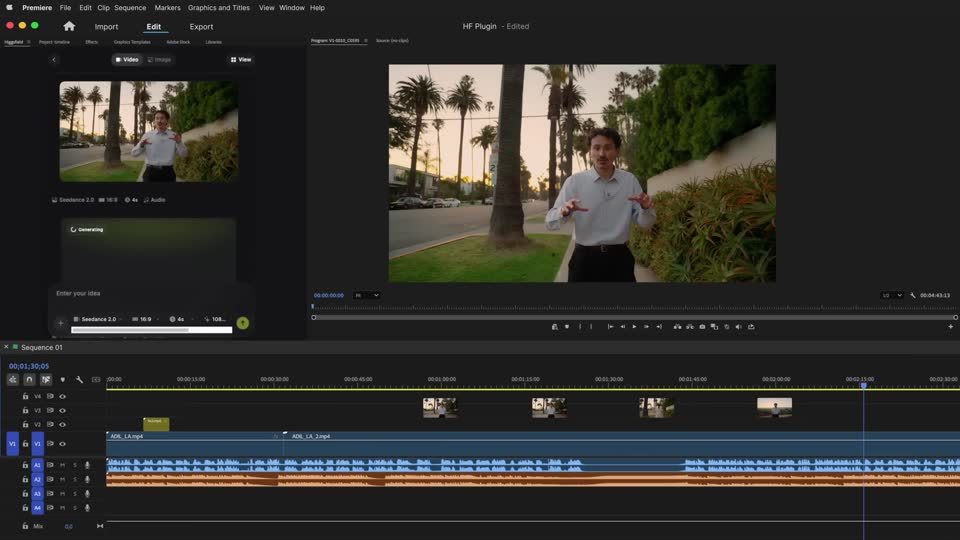This screenshot has height=540, width=960.
Task: Go to In point in Program Monitor
Action: coord(610,327)
